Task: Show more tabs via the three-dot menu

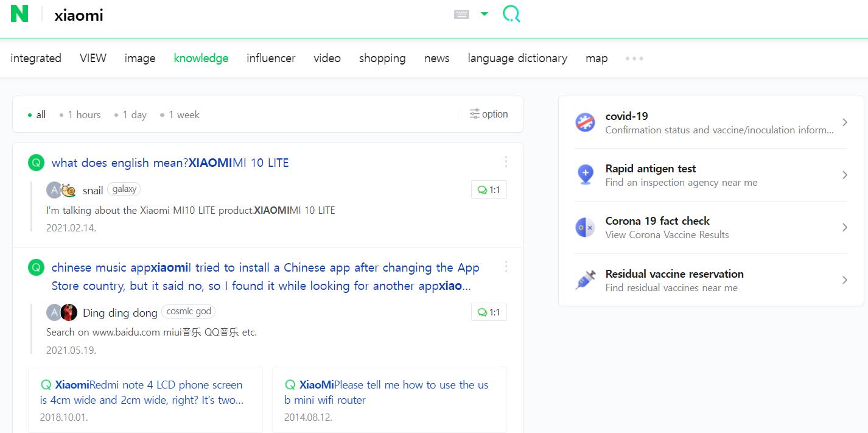Action: [634, 58]
